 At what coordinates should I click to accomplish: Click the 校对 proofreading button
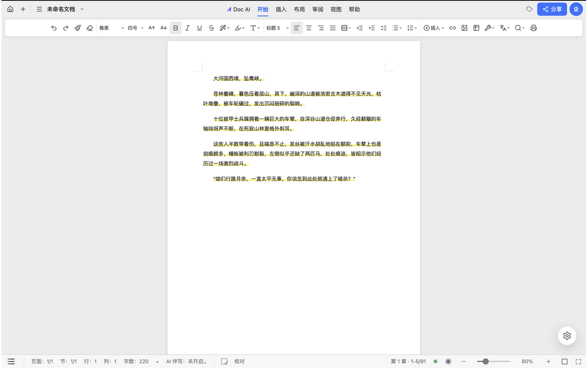[x=233, y=362]
